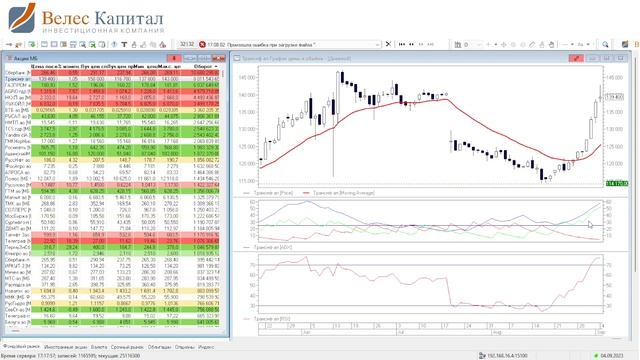The height and width of the screenshot is (360, 640).
Task: Select the Татнфт row highlighted in red
Action: click(112, 235)
